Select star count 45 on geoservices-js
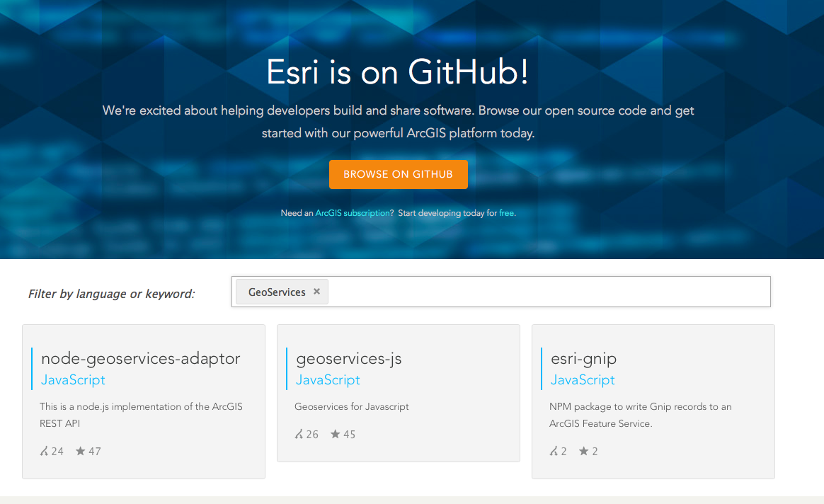The width and height of the screenshot is (824, 504). tap(350, 435)
